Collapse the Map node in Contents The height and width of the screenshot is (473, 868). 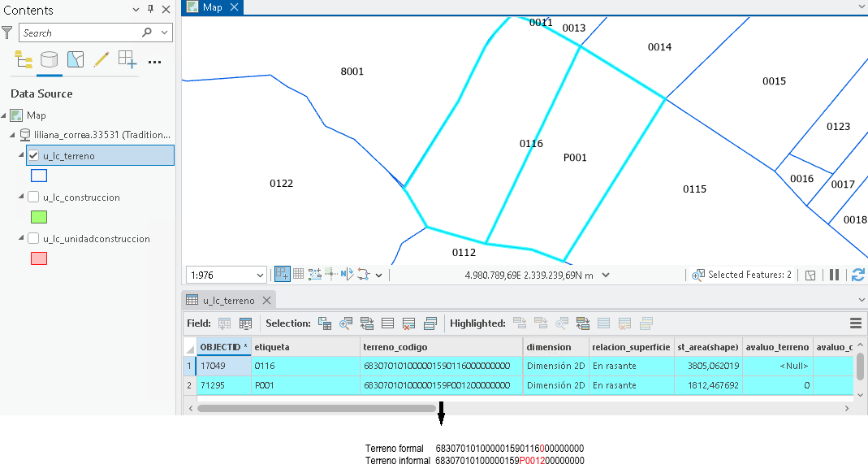click(x=4, y=115)
